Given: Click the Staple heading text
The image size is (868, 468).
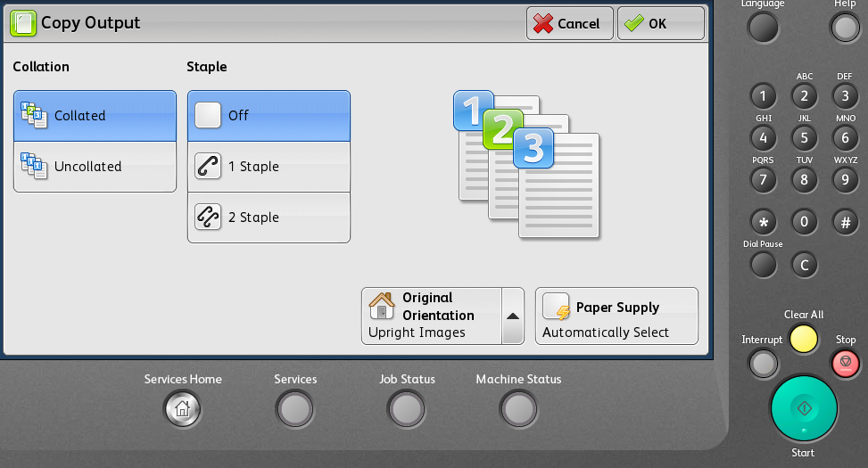Looking at the screenshot, I should (206, 67).
